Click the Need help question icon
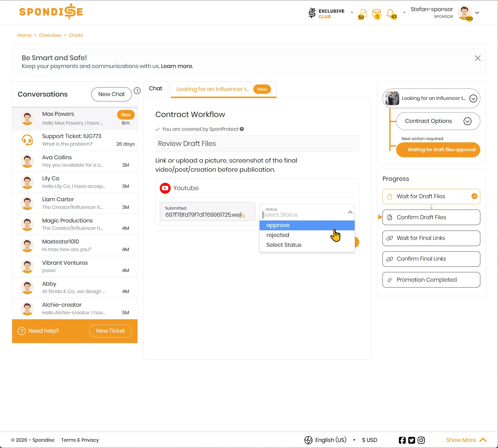The image size is (498, 448). 22,331
